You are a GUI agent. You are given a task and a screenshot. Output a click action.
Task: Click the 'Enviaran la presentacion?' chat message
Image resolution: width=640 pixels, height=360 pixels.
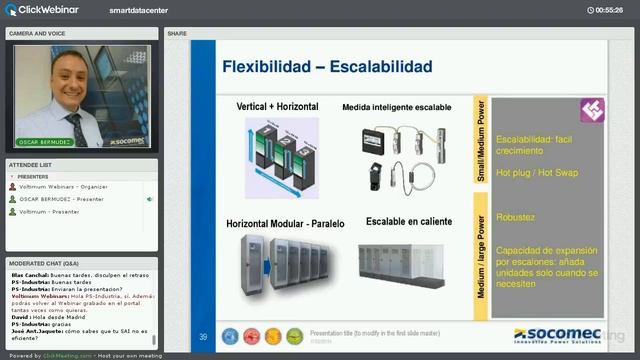(67, 289)
